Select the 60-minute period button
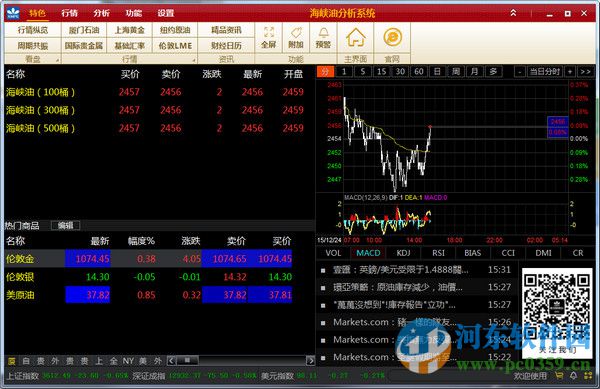This screenshot has height=389, width=600. pos(419,72)
